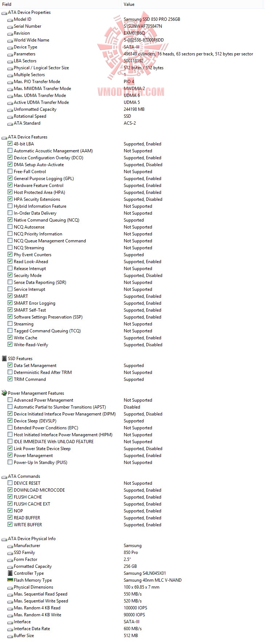Screen dimensions: 265x644
Task: Click the drive icon beside SSD Family
Action: 10,553
